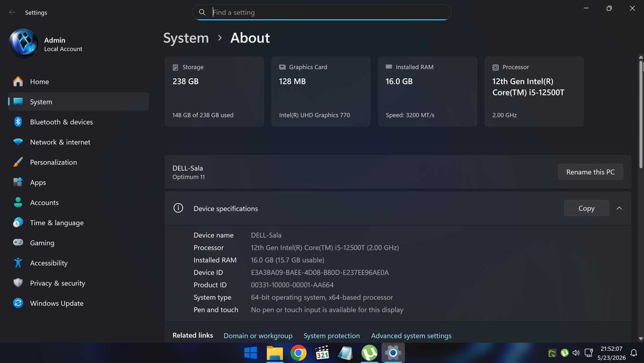Open the Advanced system settings link
Screen dimensions: 644x363
point(411,335)
